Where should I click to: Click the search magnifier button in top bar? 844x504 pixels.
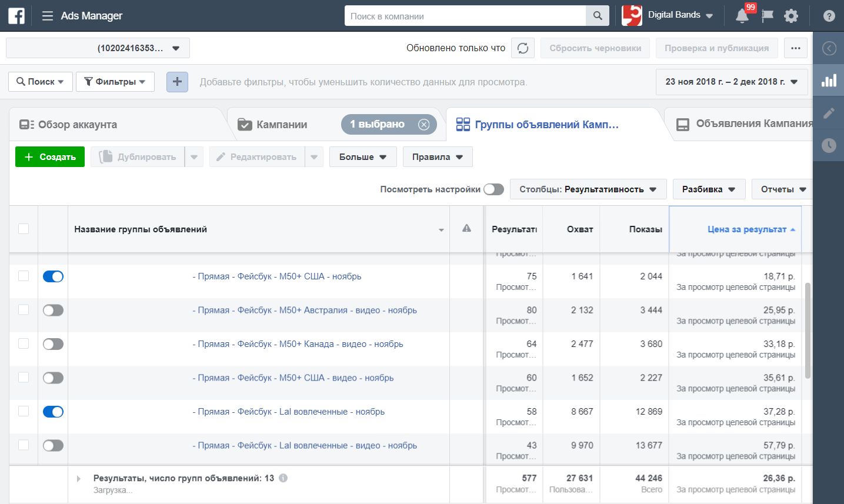598,16
